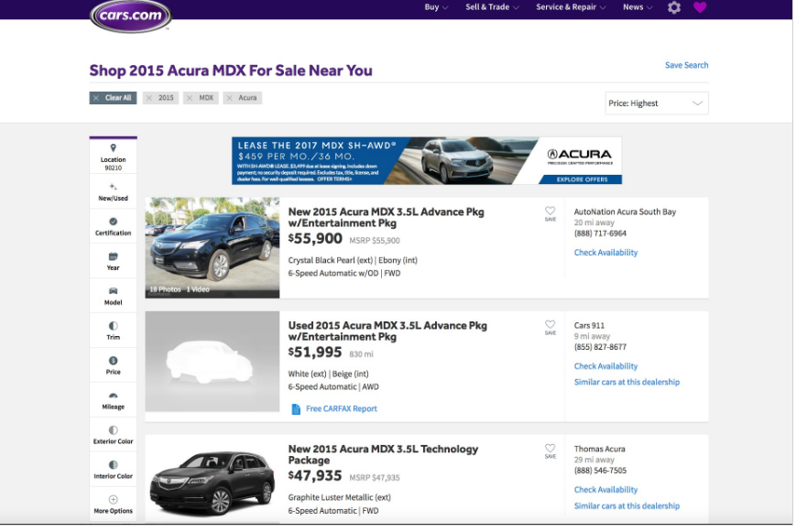Open the Model filter car icon
This screenshot has width=796, height=532.
click(x=114, y=291)
